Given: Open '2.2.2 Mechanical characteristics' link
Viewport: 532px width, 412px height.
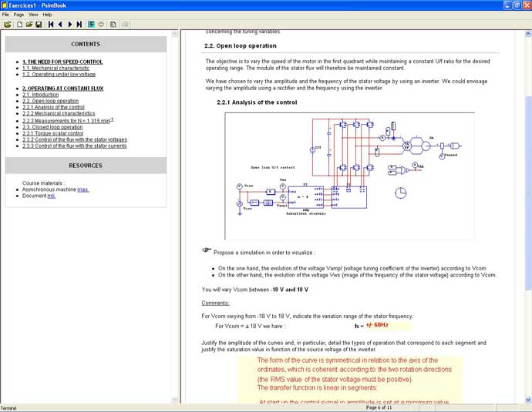Looking at the screenshot, I should click(x=59, y=113).
